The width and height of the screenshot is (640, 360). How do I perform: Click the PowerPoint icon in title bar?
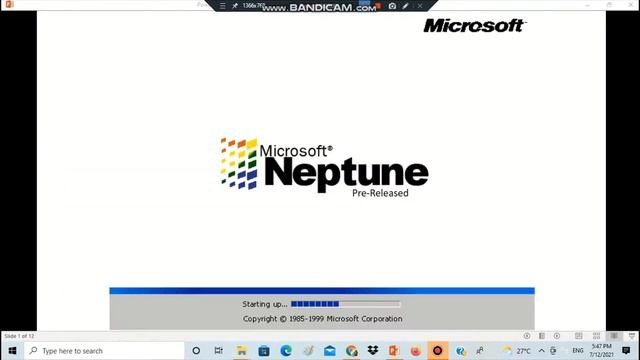pyautogui.click(x=9, y=4)
